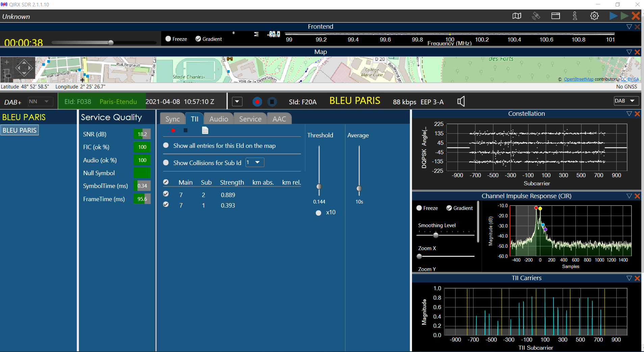644x352 pixels.
Task: Toggle checkbox for Sub 1 row with strength 0.393
Action: pyautogui.click(x=166, y=204)
